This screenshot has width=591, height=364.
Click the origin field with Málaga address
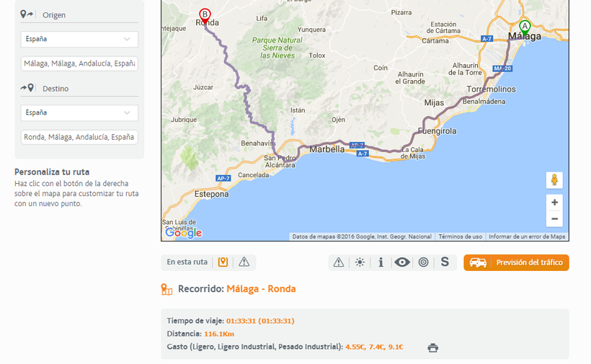point(79,63)
